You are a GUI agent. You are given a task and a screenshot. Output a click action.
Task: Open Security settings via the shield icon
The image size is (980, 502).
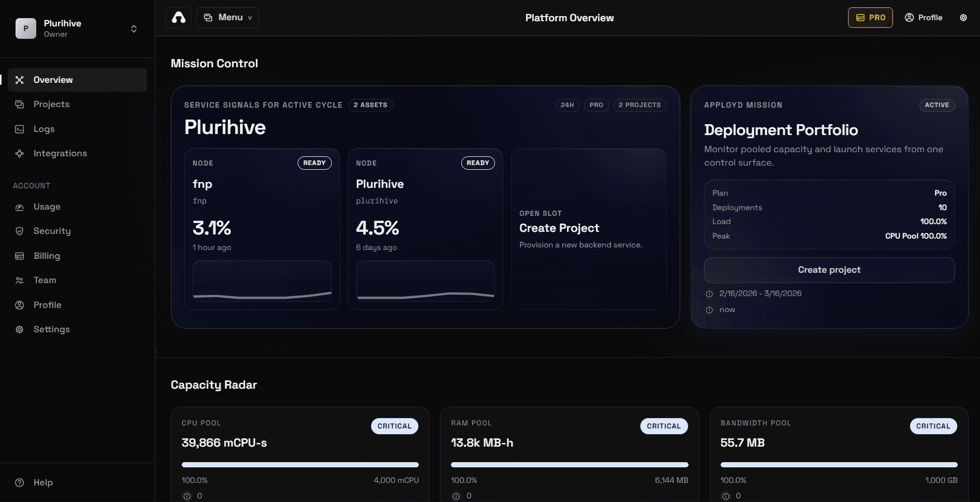click(19, 231)
